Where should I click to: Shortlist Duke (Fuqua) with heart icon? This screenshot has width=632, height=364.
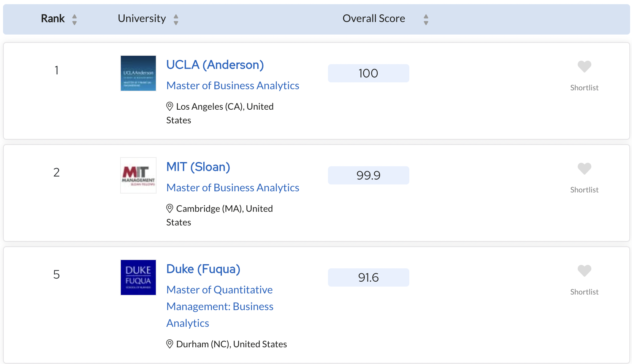pyautogui.click(x=584, y=271)
